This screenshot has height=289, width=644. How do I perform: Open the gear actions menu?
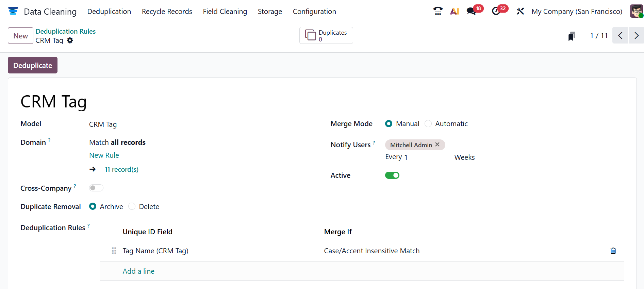tap(70, 40)
